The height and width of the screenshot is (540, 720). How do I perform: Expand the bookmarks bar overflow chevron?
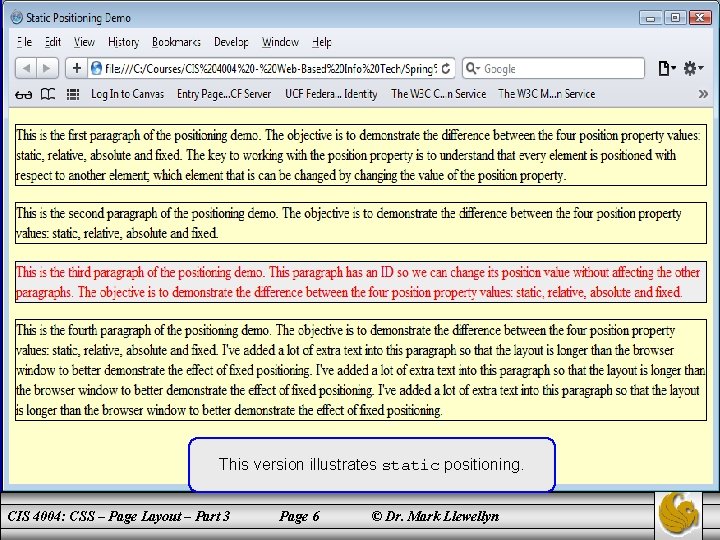pos(703,94)
